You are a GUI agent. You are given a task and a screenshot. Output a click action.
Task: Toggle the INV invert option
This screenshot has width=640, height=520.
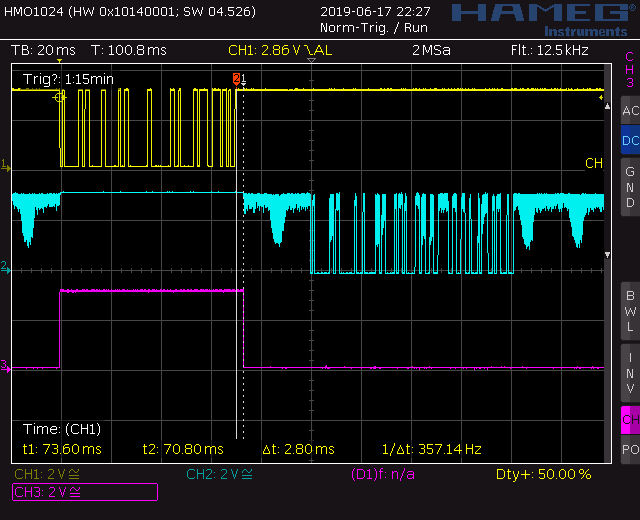click(629, 372)
